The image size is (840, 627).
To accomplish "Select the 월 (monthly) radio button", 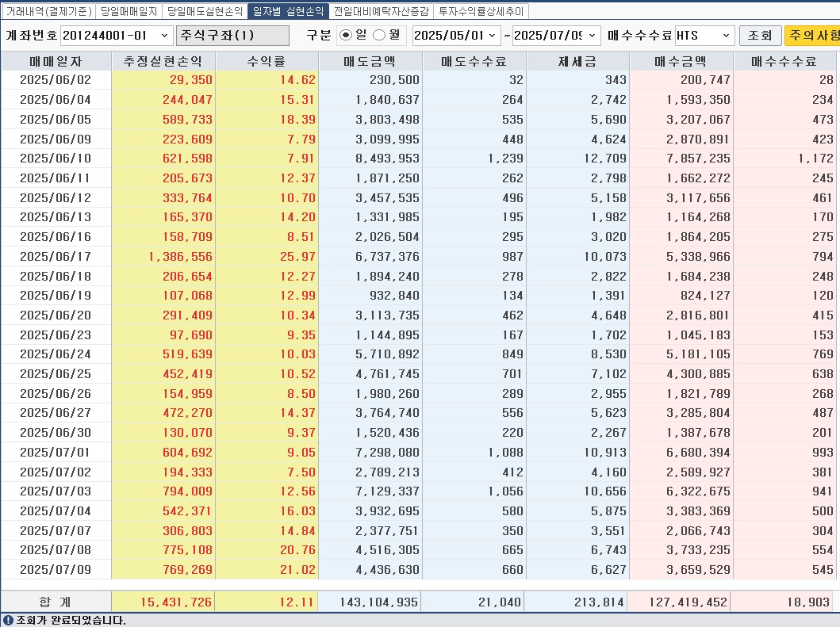I will 379,36.
